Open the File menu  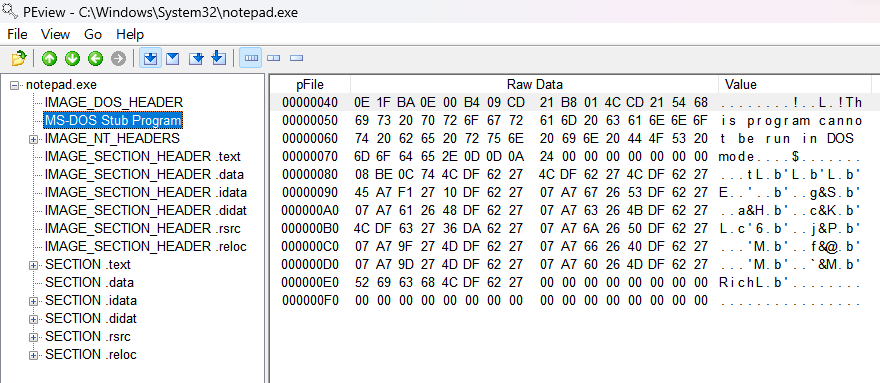pyautogui.click(x=17, y=34)
